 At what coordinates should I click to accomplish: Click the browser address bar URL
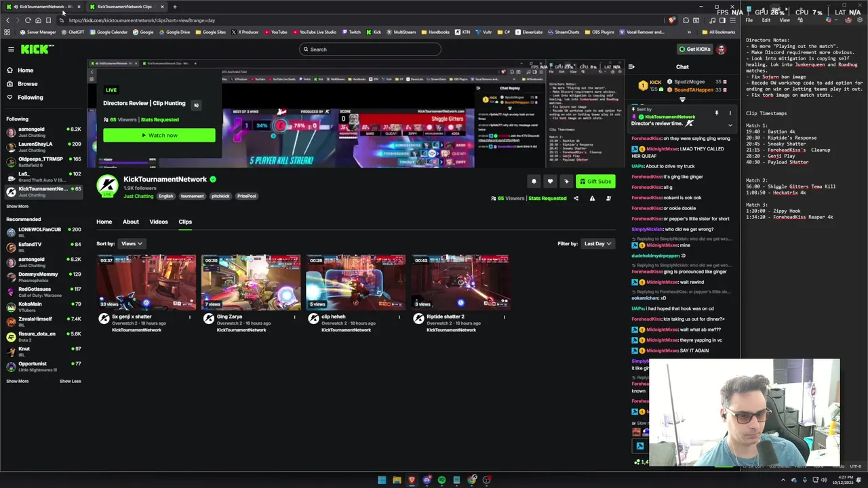pos(142,20)
